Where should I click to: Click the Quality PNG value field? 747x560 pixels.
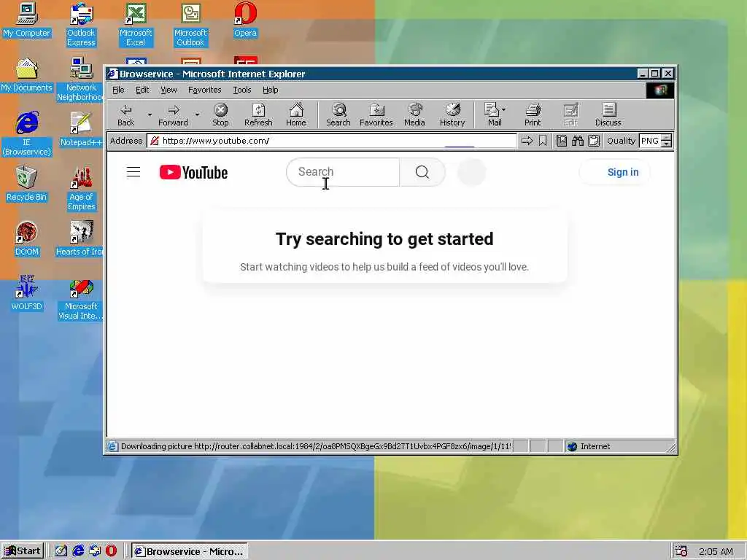[x=650, y=141]
